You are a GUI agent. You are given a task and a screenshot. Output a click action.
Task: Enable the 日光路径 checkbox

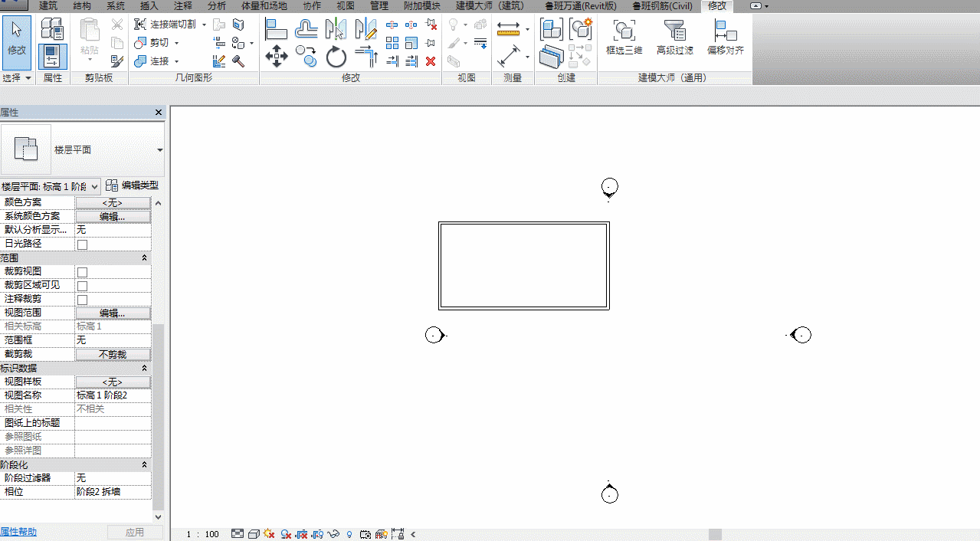tap(82, 244)
